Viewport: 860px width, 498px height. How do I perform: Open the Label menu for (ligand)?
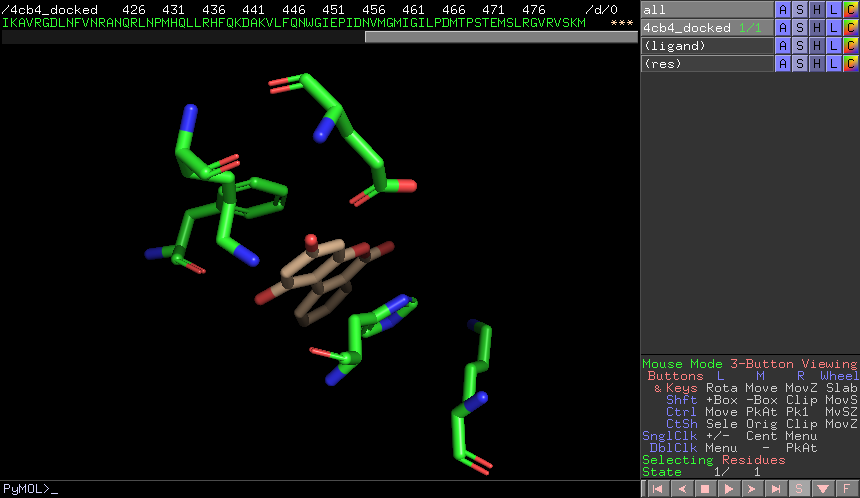[834, 46]
